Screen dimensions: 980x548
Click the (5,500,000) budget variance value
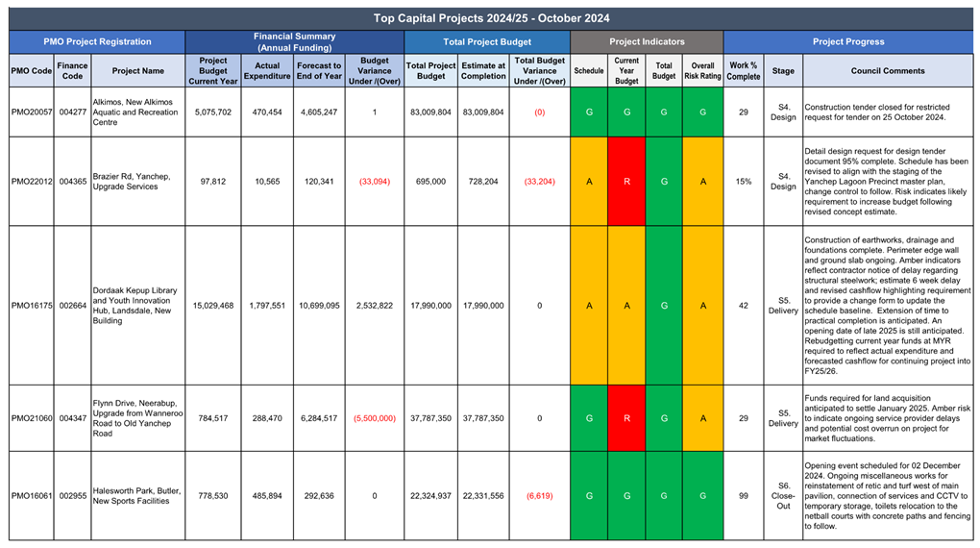(375, 418)
